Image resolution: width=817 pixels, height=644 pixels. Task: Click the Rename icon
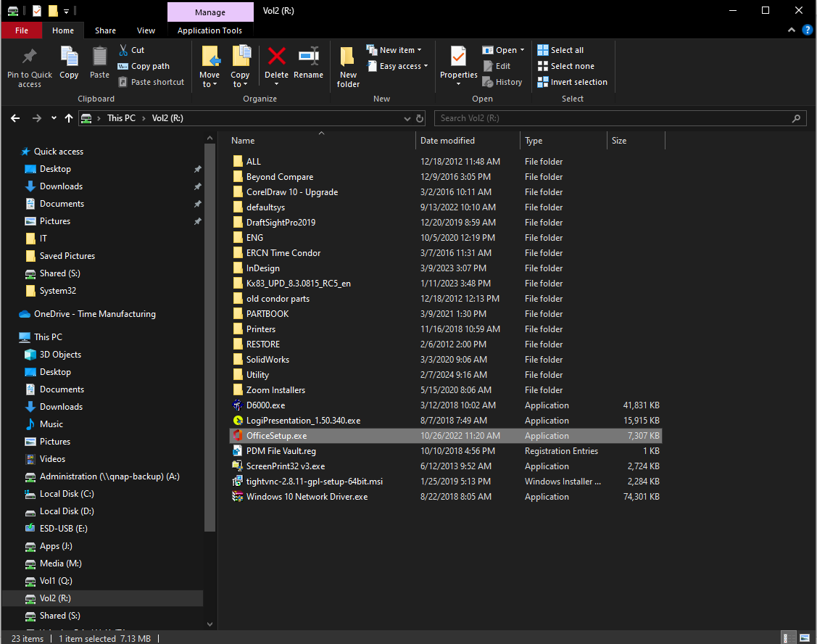309,56
